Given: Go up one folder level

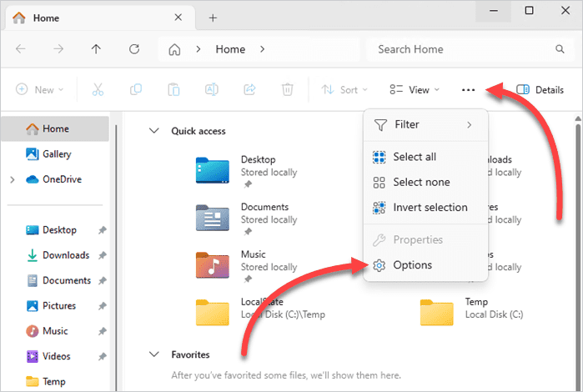Looking at the screenshot, I should pos(96,48).
